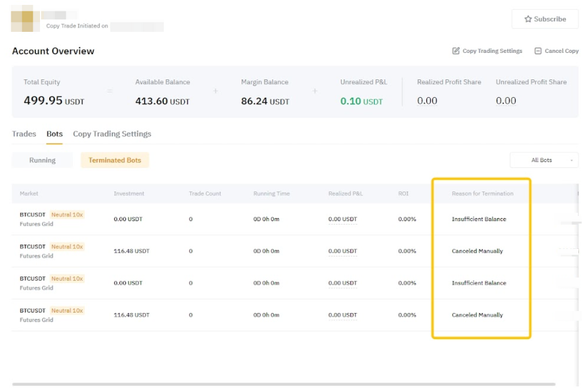Screen dimensions: 586x392
Task: Click the horizontal scrollbar at the bottom
Action: (x=283, y=384)
